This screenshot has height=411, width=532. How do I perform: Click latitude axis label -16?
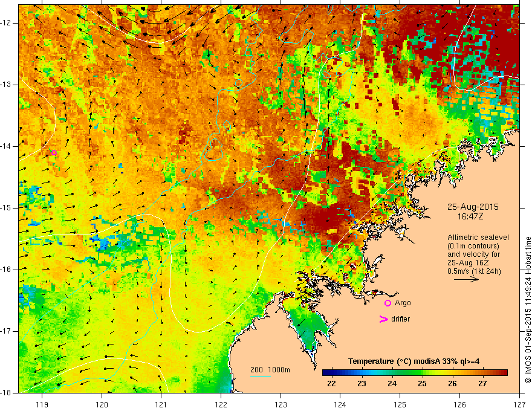coord(7,269)
